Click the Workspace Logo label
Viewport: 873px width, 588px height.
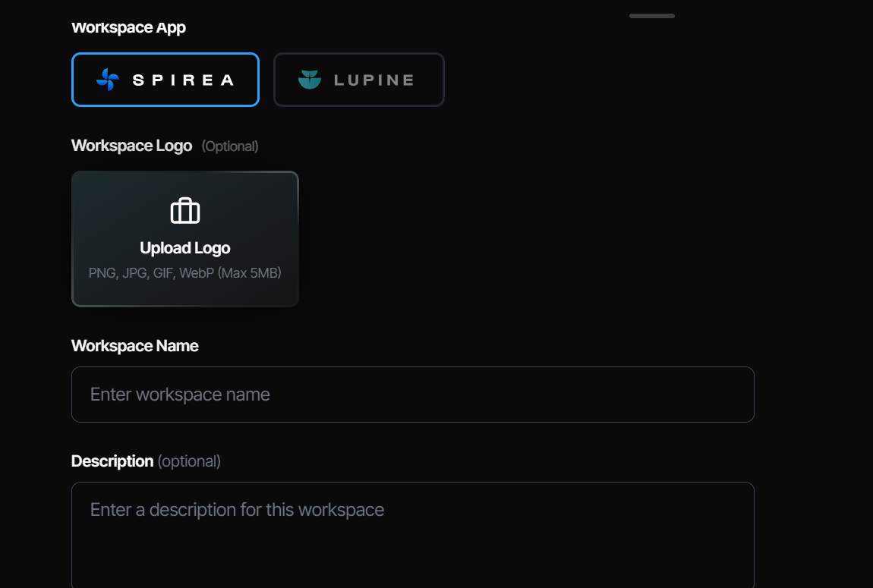tap(132, 146)
